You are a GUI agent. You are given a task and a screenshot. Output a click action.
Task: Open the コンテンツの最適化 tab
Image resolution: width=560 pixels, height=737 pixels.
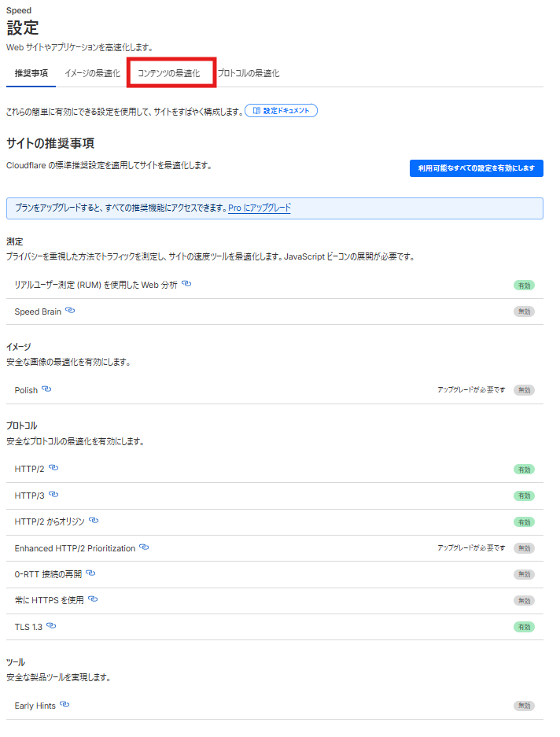pos(169,73)
